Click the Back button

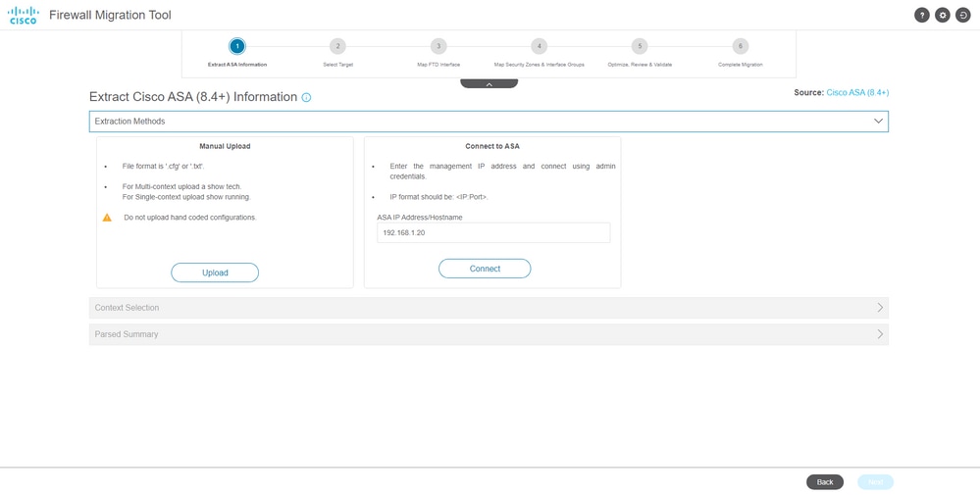[825, 482]
